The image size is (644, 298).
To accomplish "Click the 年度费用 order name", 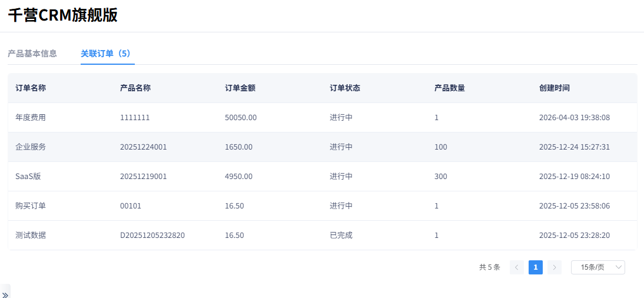I will pos(31,118).
